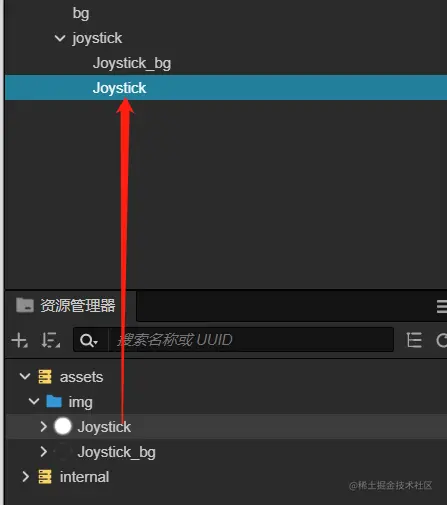Open the search type dropdown
Viewport: 447px width, 505px height.
coord(89,340)
